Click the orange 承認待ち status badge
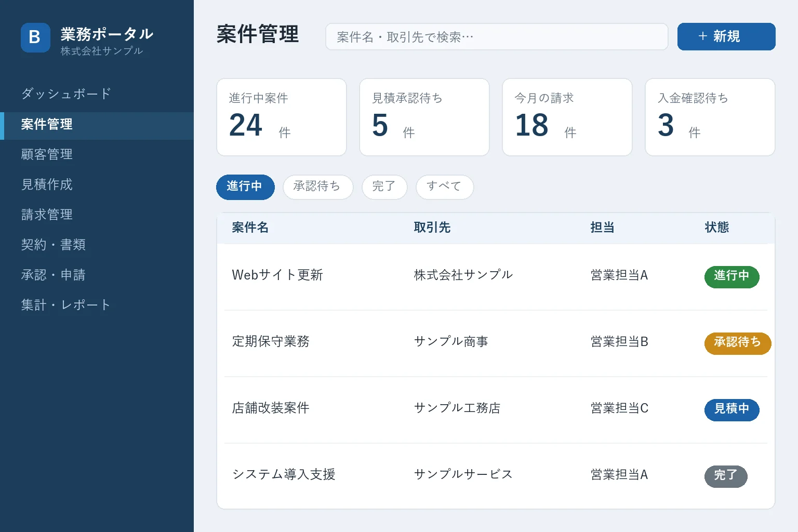This screenshot has width=798, height=532. 738,343
